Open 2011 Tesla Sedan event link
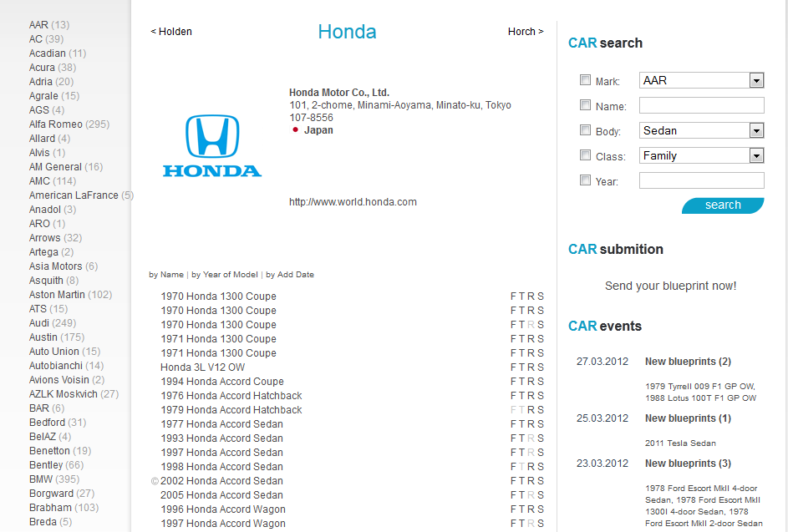The height and width of the screenshot is (532, 788). coord(680,443)
